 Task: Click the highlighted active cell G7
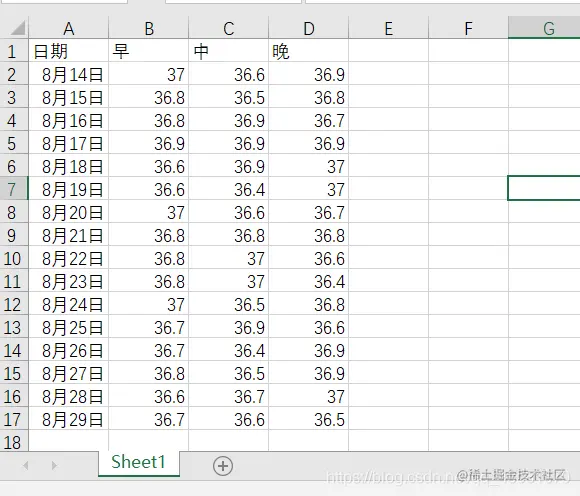(544, 188)
